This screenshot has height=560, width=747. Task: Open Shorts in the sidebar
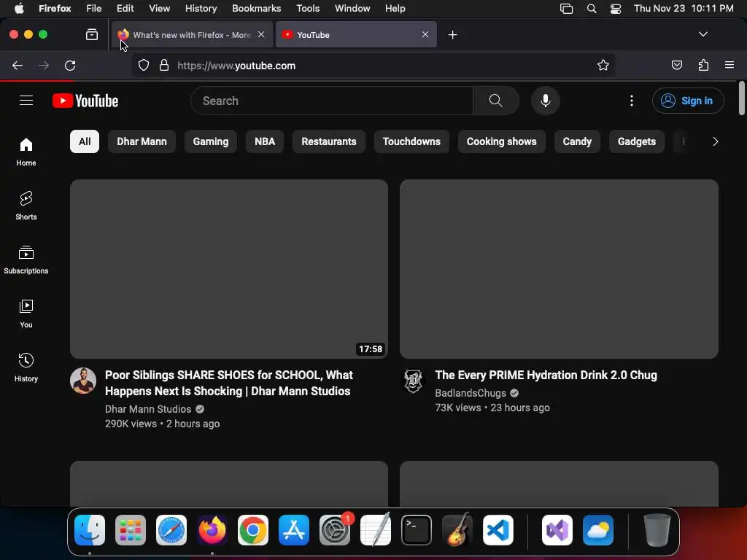coord(26,206)
